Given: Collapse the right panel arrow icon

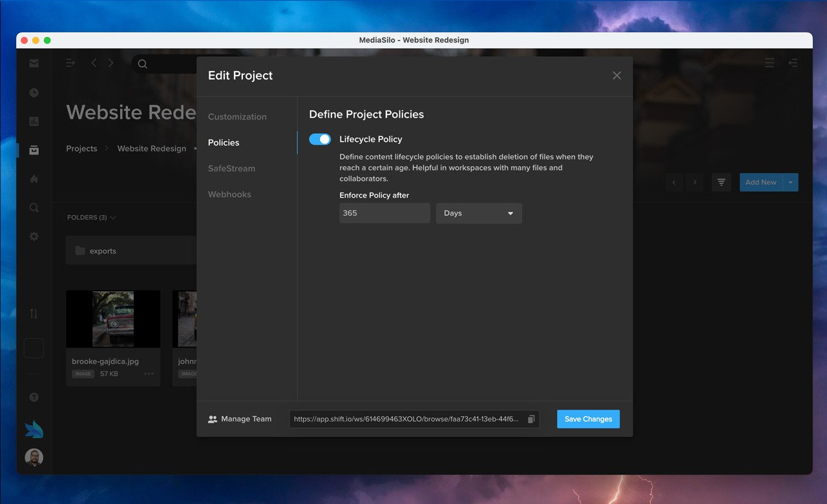Looking at the screenshot, I should pyautogui.click(x=793, y=63).
